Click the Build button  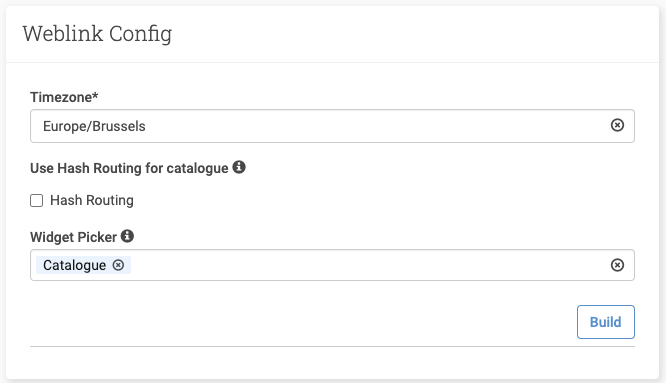click(x=606, y=322)
